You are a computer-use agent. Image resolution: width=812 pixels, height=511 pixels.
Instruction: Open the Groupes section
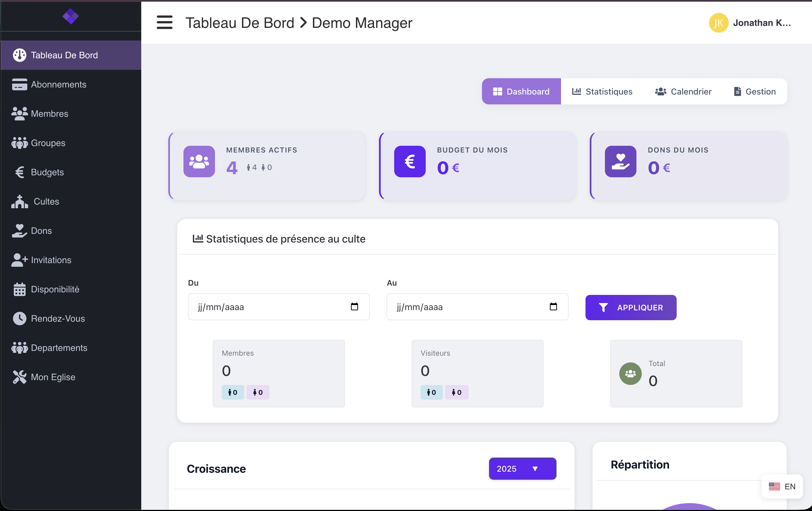(x=48, y=143)
